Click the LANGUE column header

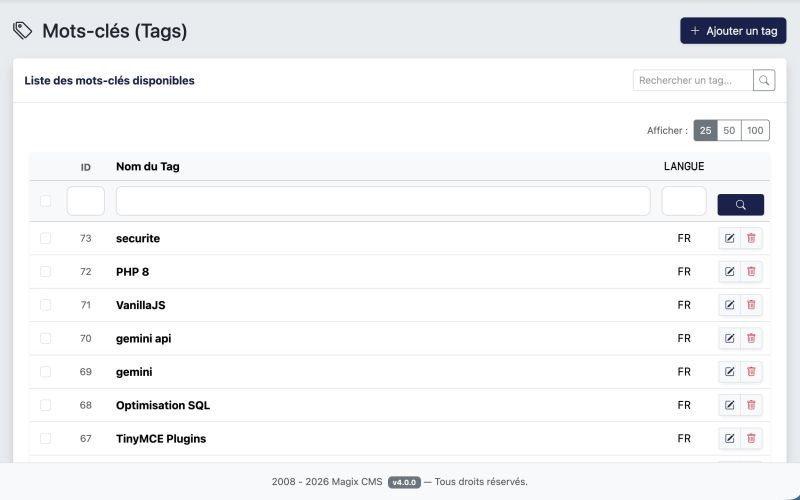coord(684,166)
